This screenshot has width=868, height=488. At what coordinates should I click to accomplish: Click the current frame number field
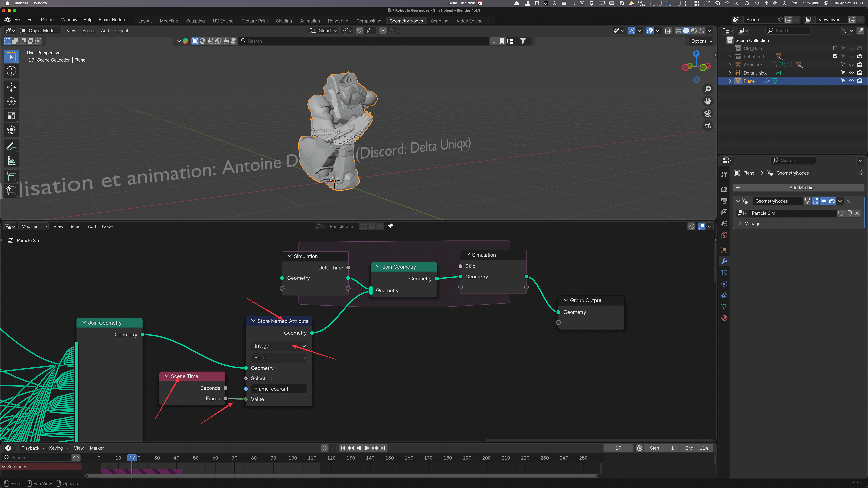(618, 448)
